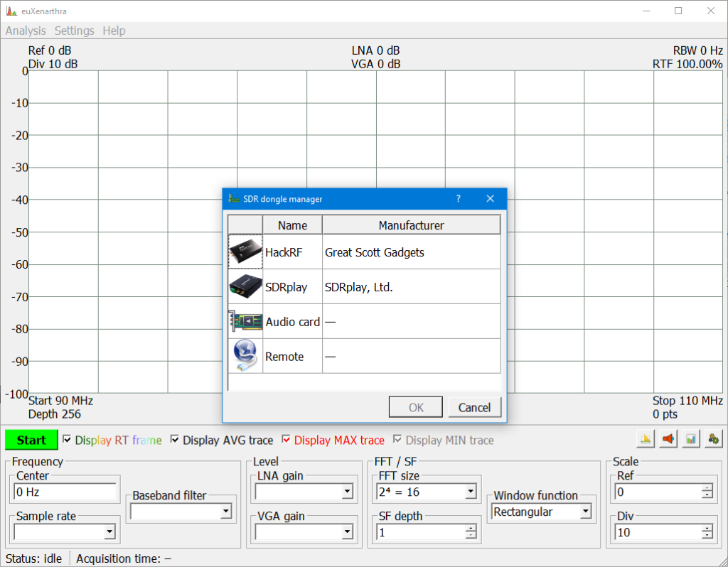Increase the Scale Ref spinner value
This screenshot has width=728, height=567.
(x=707, y=488)
